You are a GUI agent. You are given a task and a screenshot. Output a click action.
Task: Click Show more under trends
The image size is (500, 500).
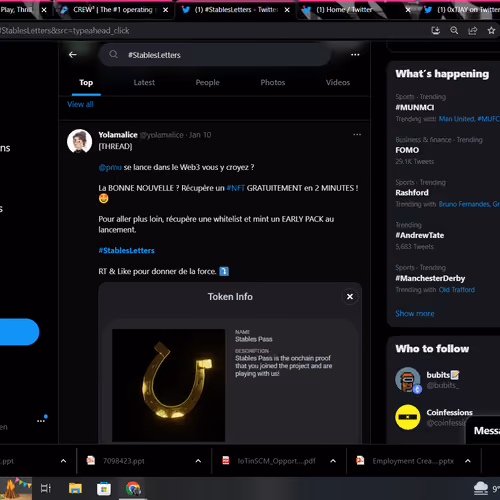pyautogui.click(x=415, y=314)
